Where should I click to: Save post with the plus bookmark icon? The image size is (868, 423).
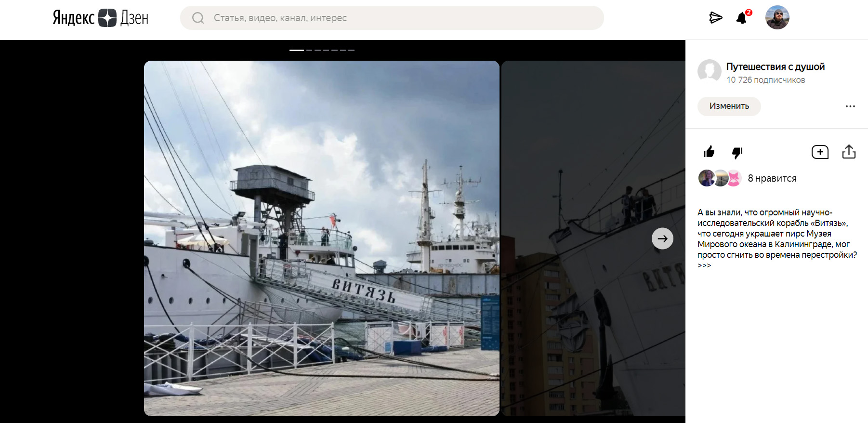pyautogui.click(x=820, y=152)
